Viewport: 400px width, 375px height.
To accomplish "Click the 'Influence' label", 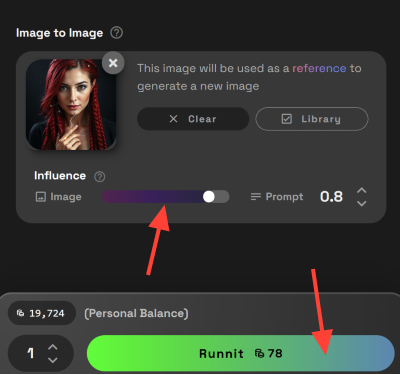I will pos(60,176).
